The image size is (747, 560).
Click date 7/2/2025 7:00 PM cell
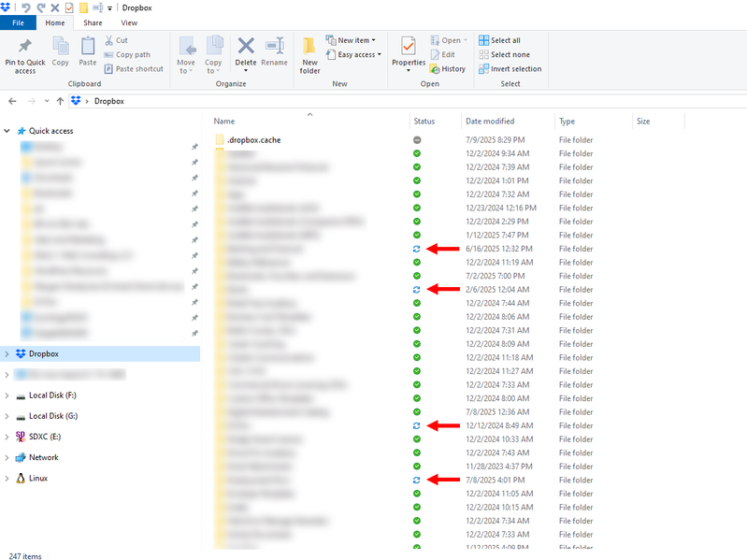[x=496, y=276]
